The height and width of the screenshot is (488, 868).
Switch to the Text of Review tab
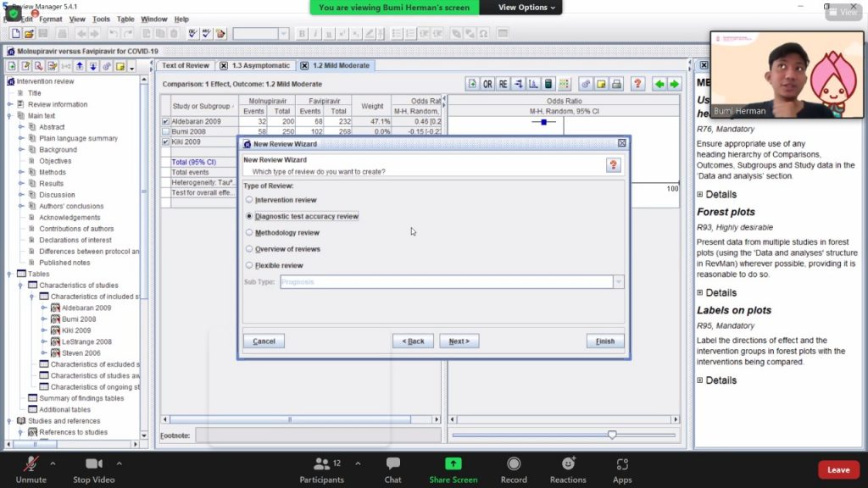point(186,65)
